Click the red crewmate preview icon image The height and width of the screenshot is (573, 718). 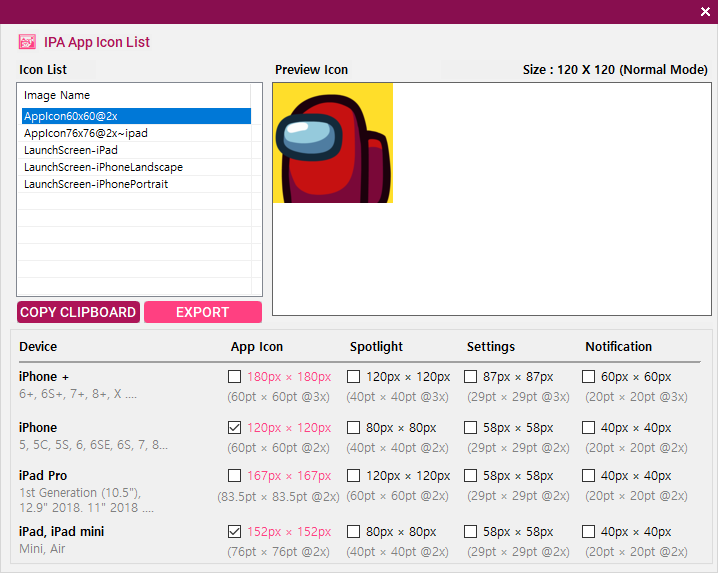click(x=333, y=143)
